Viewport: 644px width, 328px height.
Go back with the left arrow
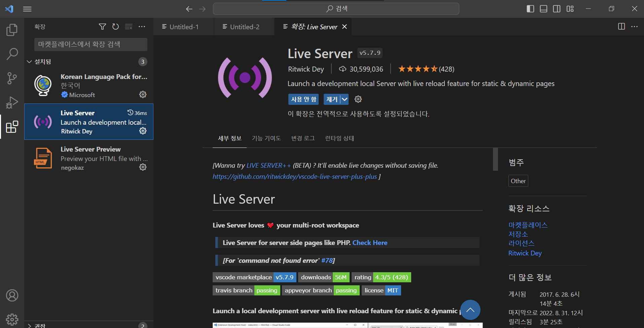click(x=189, y=9)
